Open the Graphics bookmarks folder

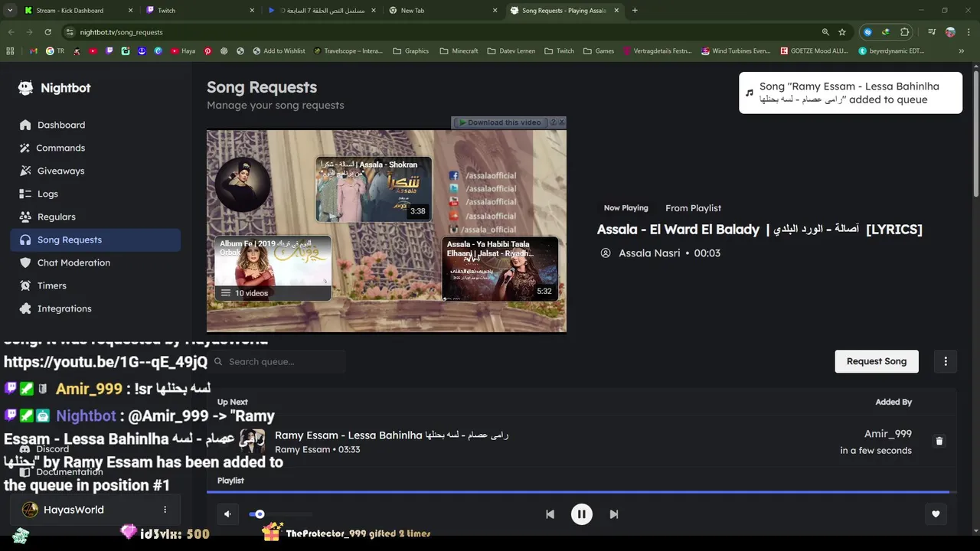click(411, 51)
